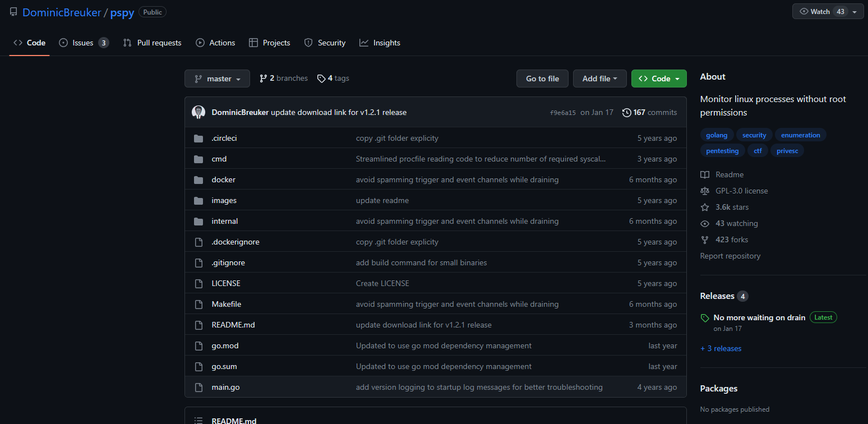Open the DominicBreuker owner link
868x424 pixels.
click(62, 12)
